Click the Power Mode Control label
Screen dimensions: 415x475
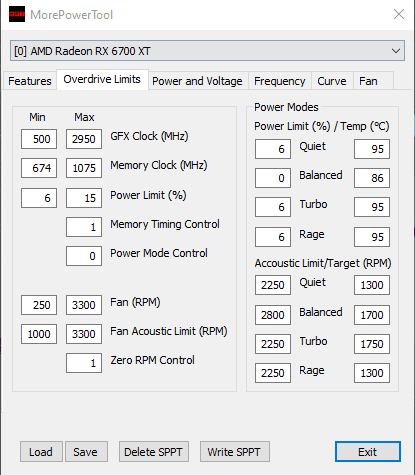159,253
